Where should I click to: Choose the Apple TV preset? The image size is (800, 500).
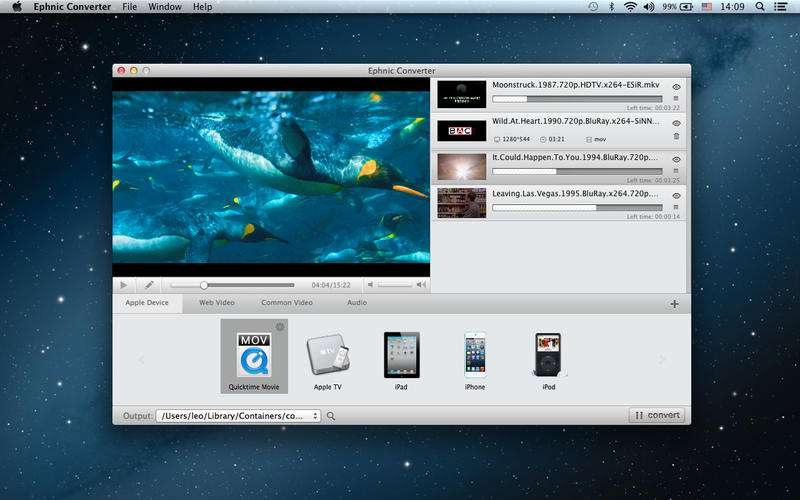328,361
